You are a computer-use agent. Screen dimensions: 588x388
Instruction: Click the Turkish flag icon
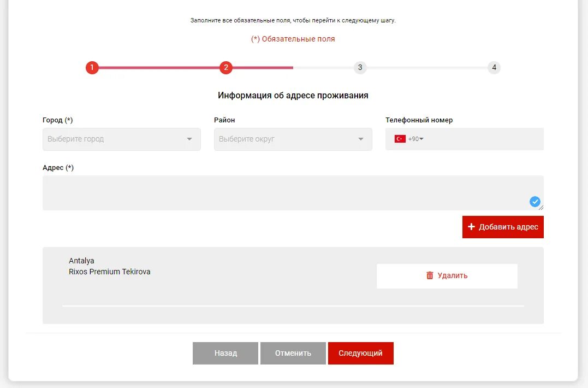point(400,139)
